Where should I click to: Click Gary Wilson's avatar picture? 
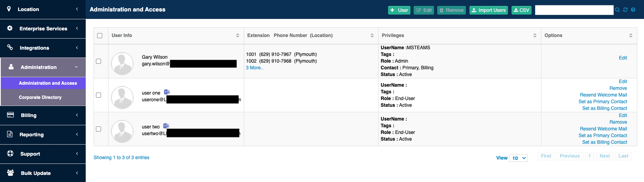(x=122, y=63)
